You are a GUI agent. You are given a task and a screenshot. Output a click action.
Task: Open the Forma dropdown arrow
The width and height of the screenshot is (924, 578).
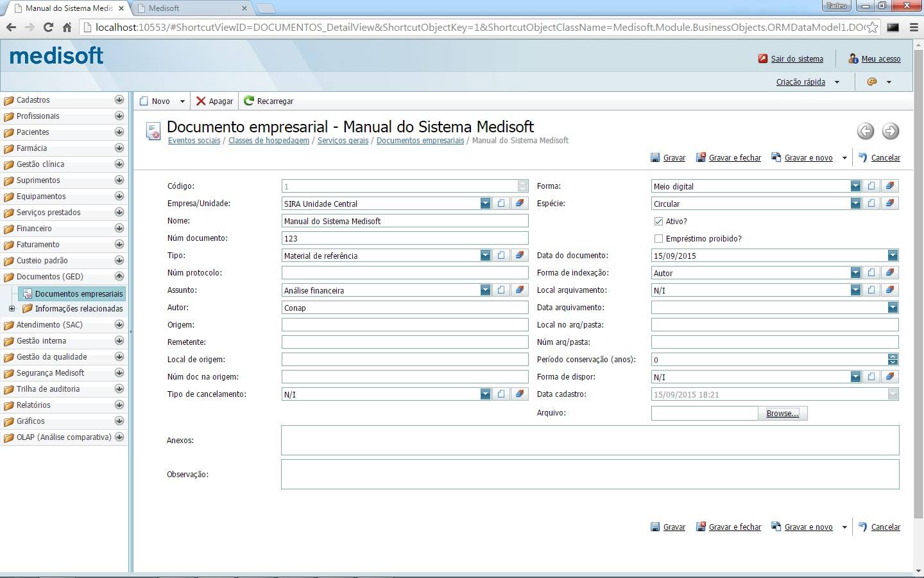point(855,186)
